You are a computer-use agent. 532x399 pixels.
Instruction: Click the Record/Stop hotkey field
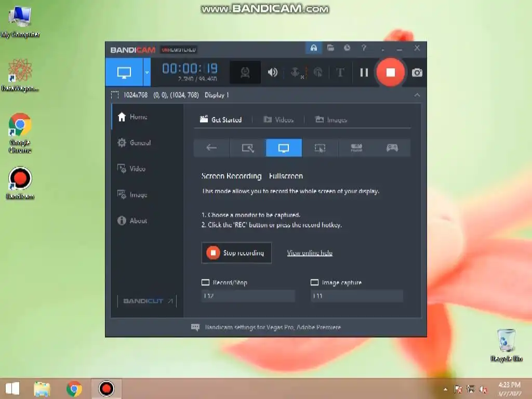248,296
